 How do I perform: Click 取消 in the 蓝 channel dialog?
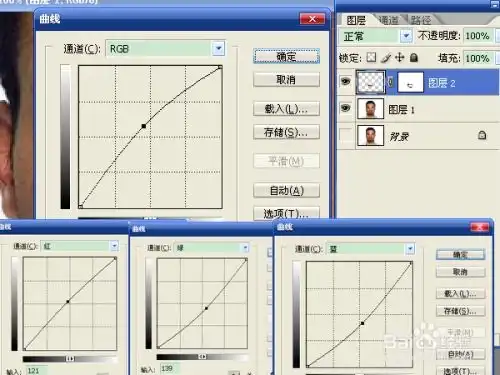tap(460, 272)
